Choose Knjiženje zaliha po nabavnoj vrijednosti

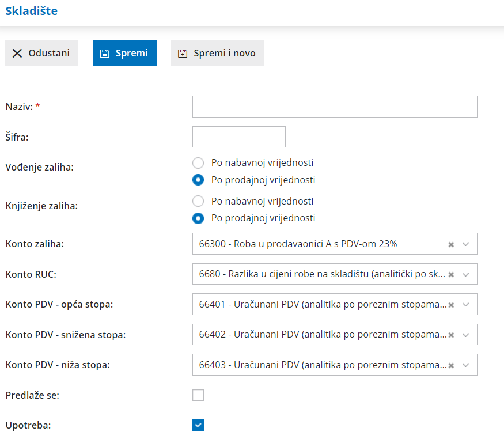click(198, 201)
